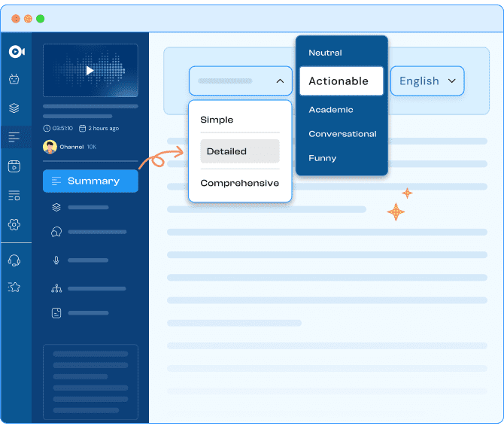Select the stacked layers icon in left rail

pos(14,108)
